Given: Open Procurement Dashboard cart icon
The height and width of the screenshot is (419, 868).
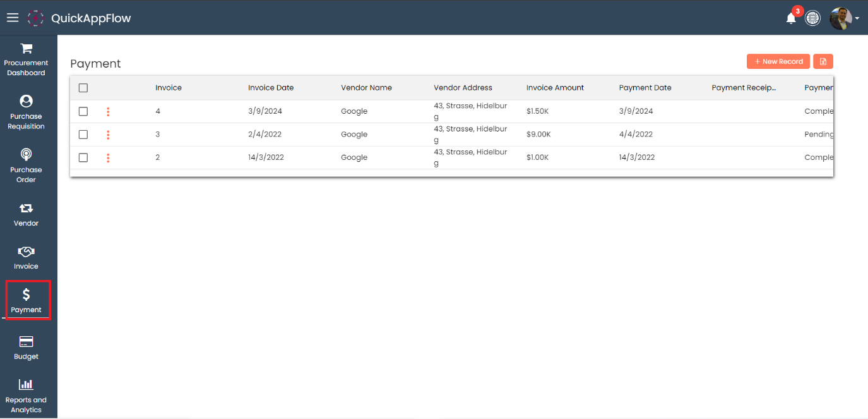Looking at the screenshot, I should coord(26,49).
